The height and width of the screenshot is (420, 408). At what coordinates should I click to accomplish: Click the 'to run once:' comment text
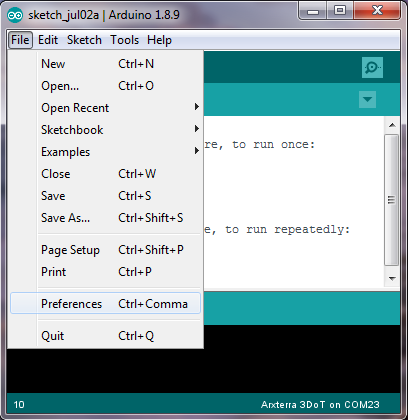[273, 145]
